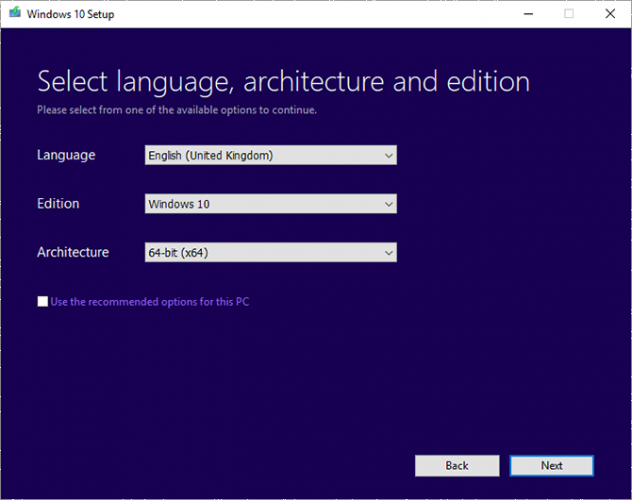This screenshot has height=500, width=632.
Task: Click the 'Windows 10 Setup' title bar text
Action: (70, 14)
